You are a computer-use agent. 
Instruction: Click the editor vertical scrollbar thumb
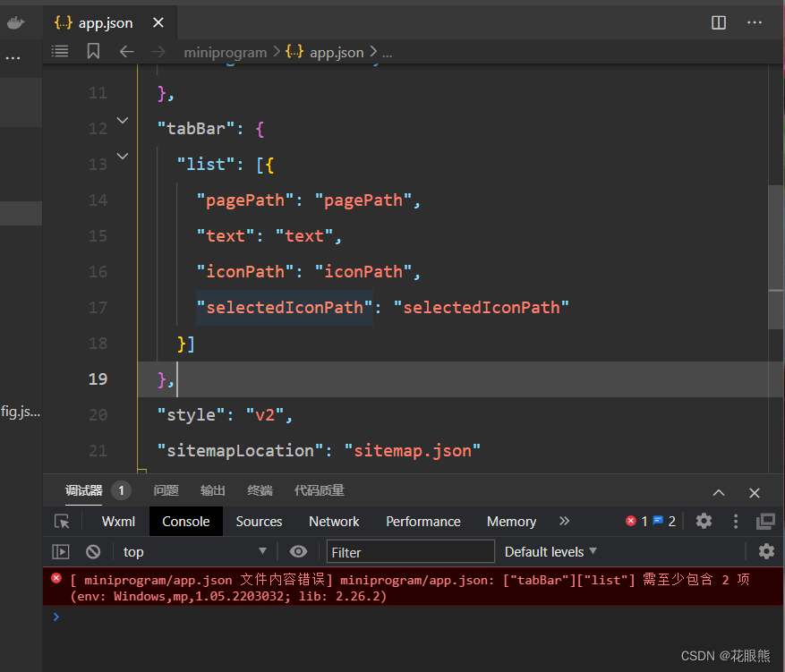coord(776,257)
